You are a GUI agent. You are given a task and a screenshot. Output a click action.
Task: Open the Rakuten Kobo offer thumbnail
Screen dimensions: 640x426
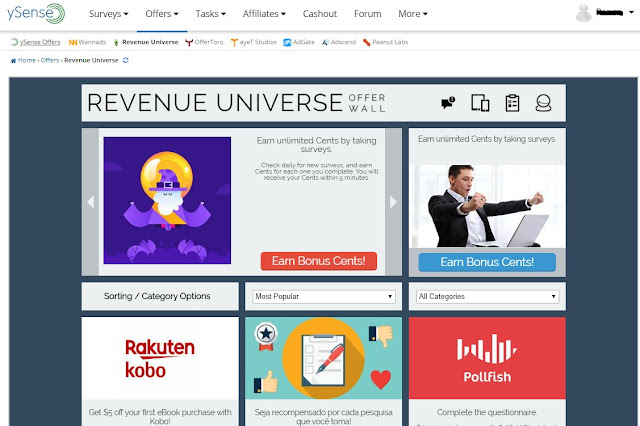[x=160, y=358]
